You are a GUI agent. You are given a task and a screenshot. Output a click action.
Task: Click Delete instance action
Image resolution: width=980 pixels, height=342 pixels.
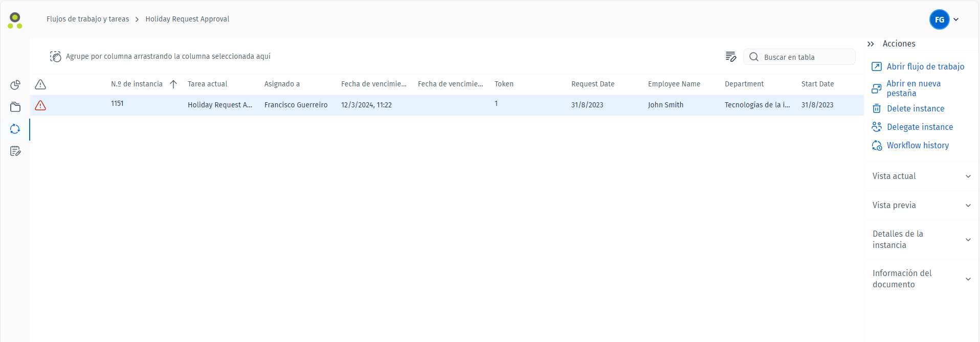[915, 108]
